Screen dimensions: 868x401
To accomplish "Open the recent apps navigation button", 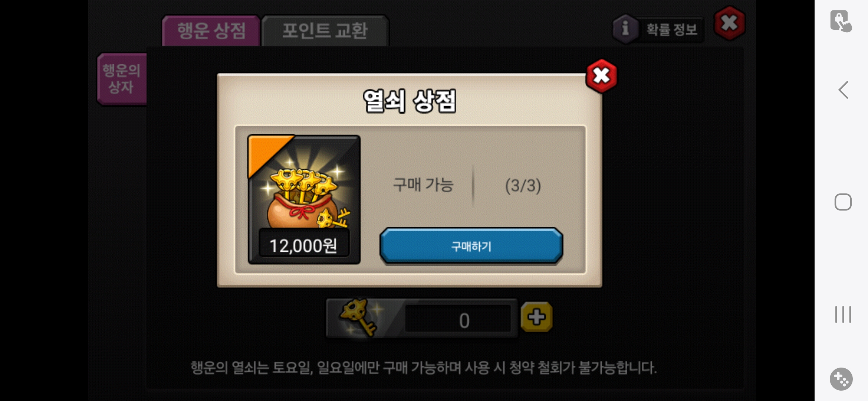I will (x=843, y=314).
